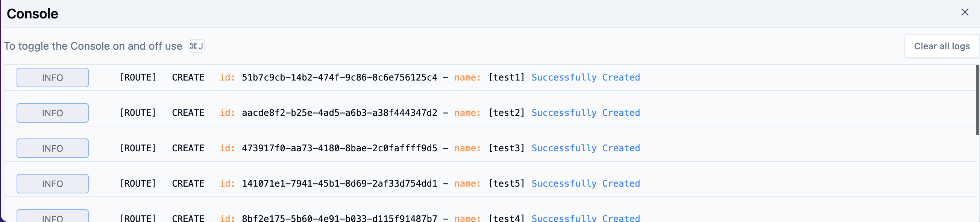Click the Console panel title
Screen dimensions: 980x222
32,14
